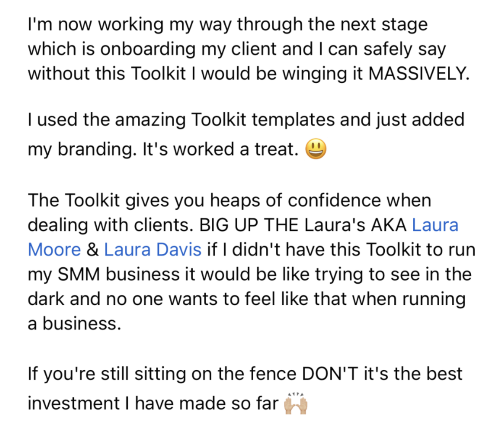Click the word onboarding
The image size is (504, 435).
coord(148,49)
